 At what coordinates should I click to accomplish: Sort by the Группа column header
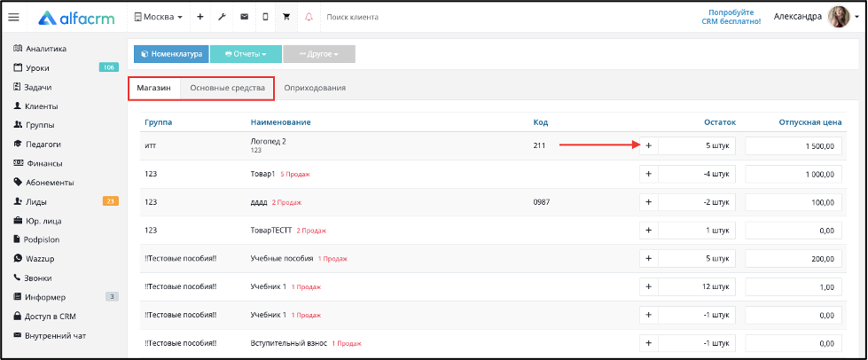coord(159,122)
